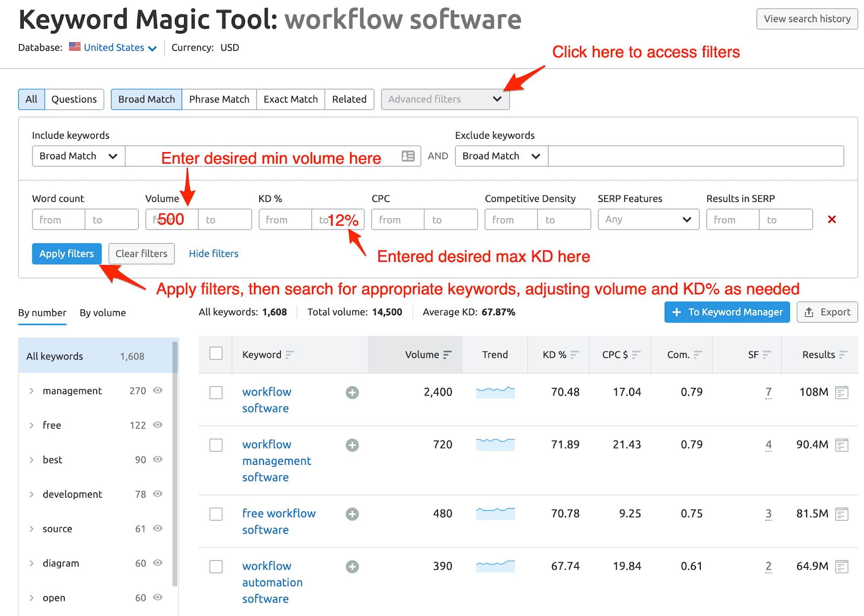Check the select-all keywords checkbox
The image size is (864, 616).
click(216, 354)
